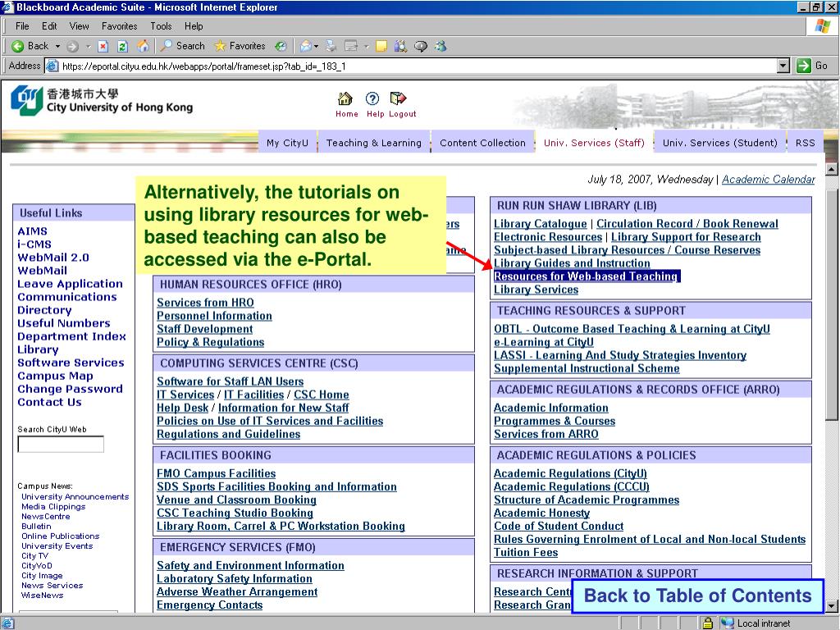Stop page loading with the Stop icon
Image resolution: width=840 pixels, height=630 pixels.
[103, 47]
